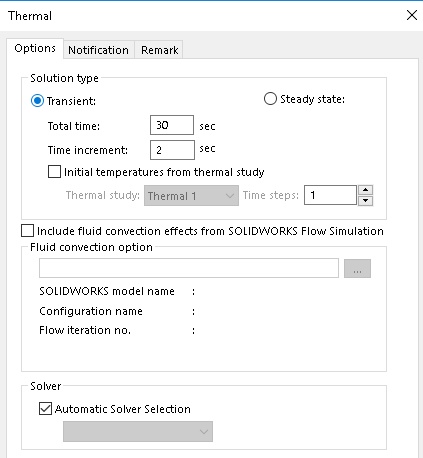The image size is (423, 458).
Task: Click the 'Flow iteration no.' label
Action: tap(85, 330)
